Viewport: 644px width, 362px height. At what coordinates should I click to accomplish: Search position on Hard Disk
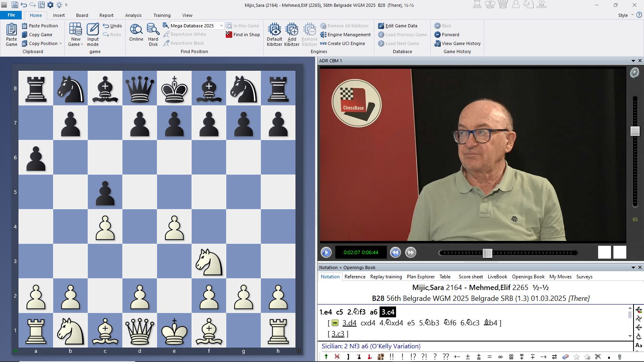click(153, 32)
